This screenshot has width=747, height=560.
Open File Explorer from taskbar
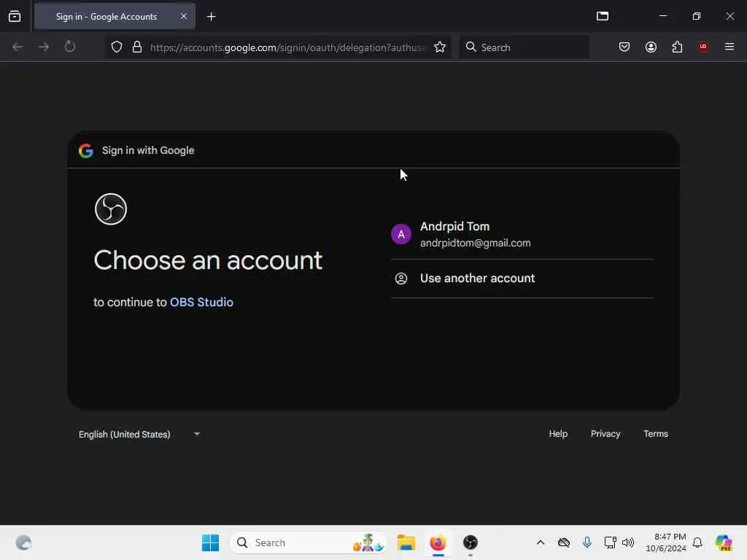(x=406, y=542)
